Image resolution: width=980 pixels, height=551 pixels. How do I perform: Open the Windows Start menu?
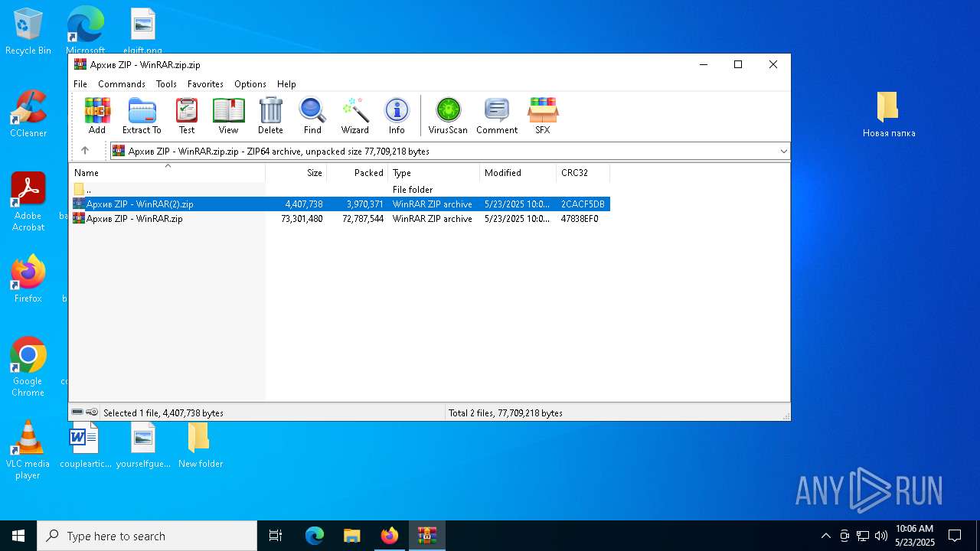coord(18,536)
